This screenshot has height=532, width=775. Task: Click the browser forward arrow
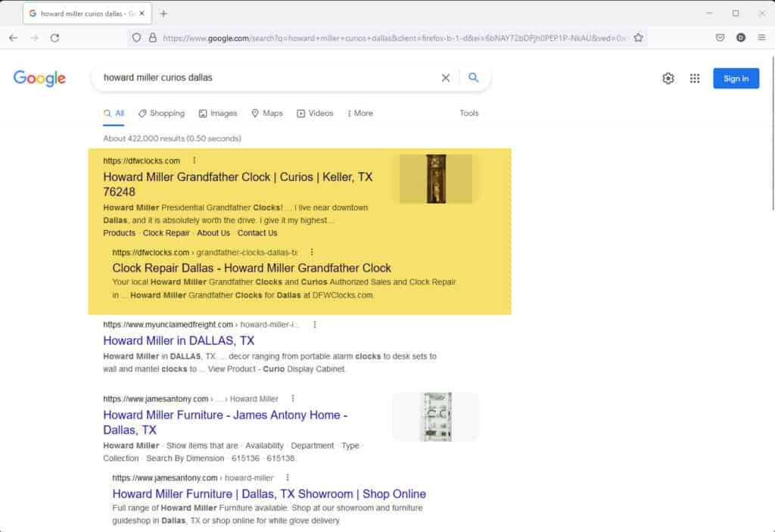(34, 38)
